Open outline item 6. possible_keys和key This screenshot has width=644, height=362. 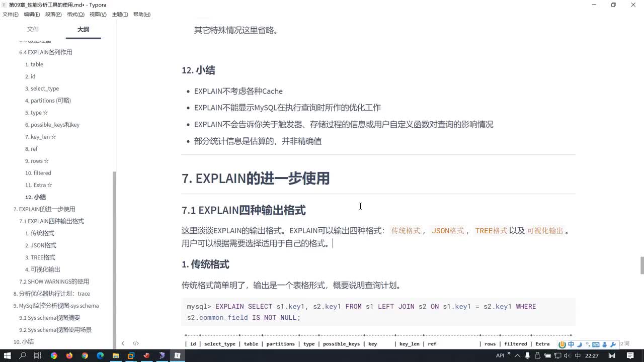(x=52, y=125)
